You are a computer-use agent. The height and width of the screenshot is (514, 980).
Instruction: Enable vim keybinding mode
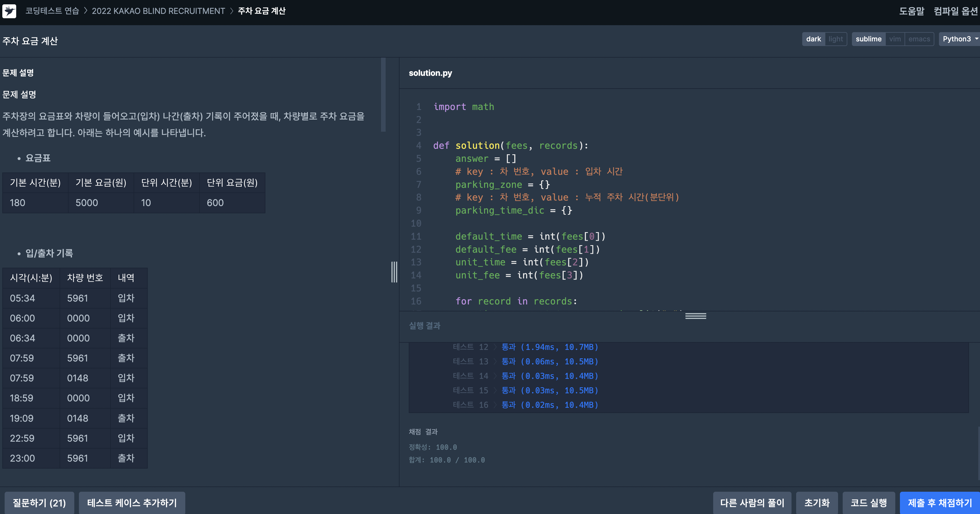[895, 39]
